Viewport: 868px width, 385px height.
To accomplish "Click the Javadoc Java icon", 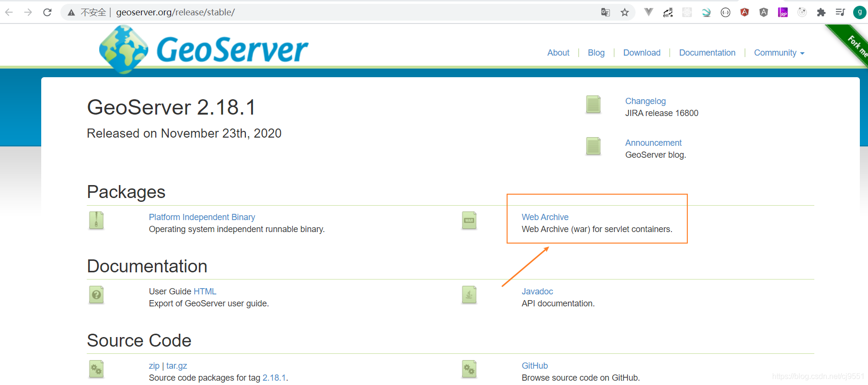I will click(x=469, y=295).
